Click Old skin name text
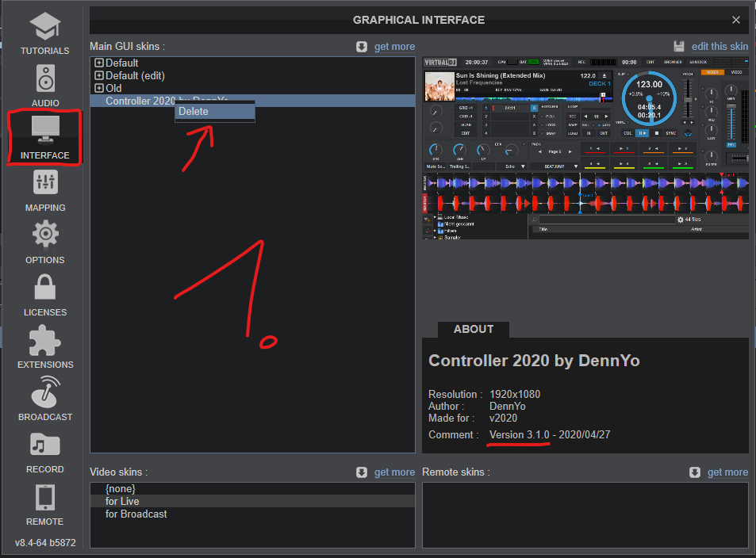Image resolution: width=756 pixels, height=558 pixels. click(113, 88)
